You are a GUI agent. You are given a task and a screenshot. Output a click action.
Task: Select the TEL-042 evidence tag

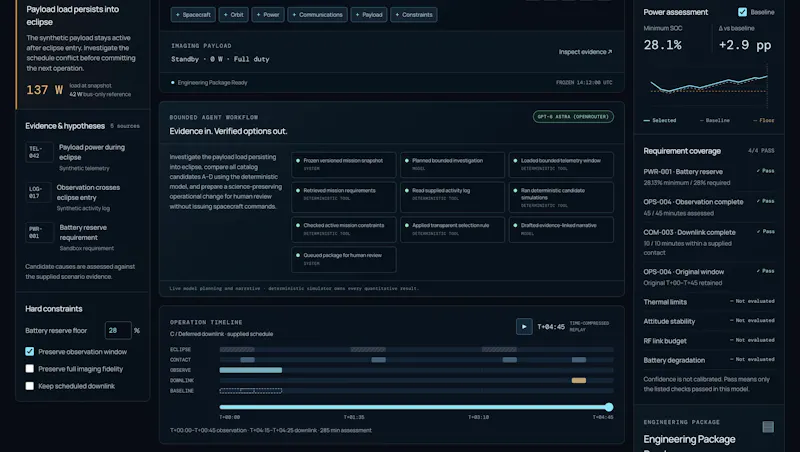39,152
